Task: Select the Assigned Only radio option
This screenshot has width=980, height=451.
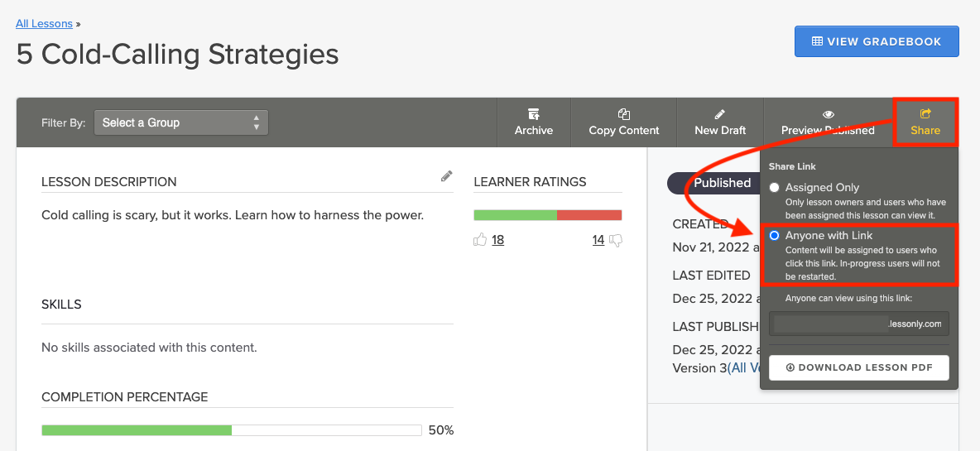Action: [774, 188]
